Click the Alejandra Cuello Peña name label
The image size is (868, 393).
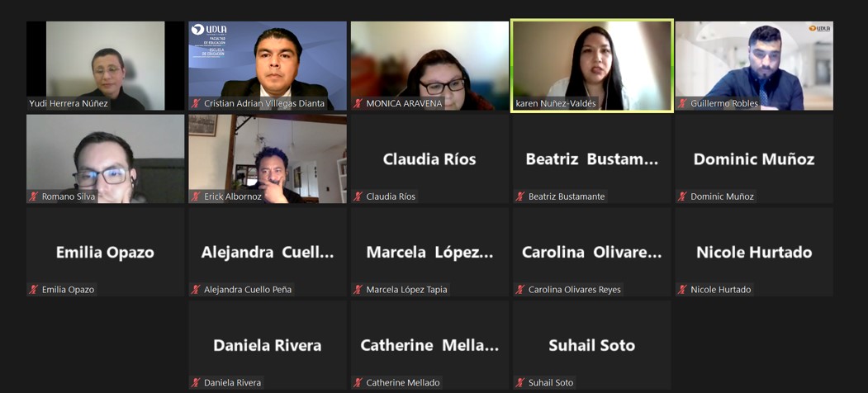(x=248, y=290)
